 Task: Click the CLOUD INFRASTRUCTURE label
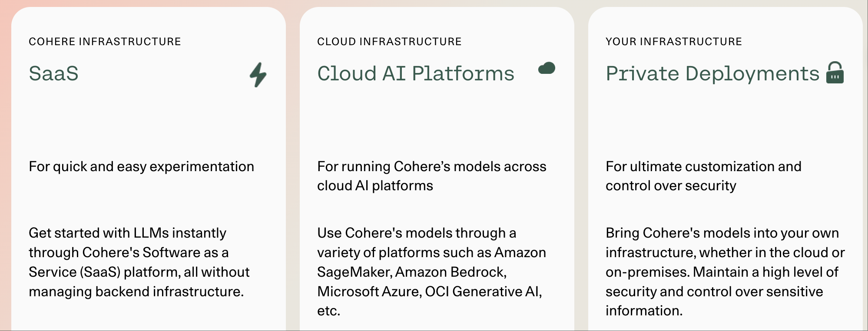pos(389,42)
